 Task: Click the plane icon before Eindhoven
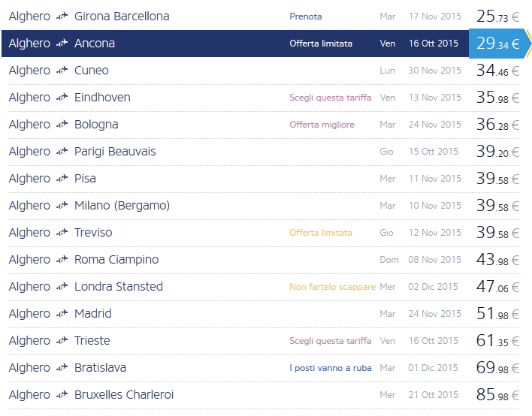pyautogui.click(x=62, y=98)
